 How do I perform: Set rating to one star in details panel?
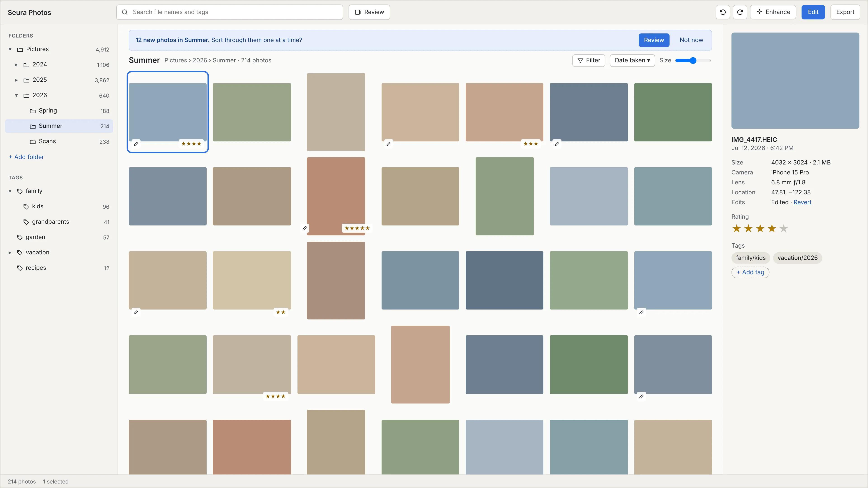pos(737,229)
